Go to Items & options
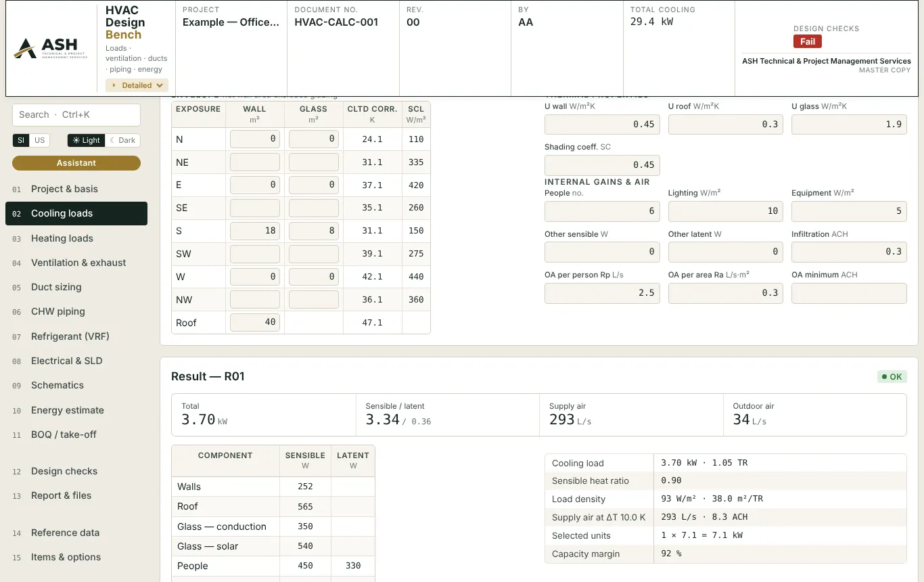This screenshot has height=582, width=924. tap(76, 557)
